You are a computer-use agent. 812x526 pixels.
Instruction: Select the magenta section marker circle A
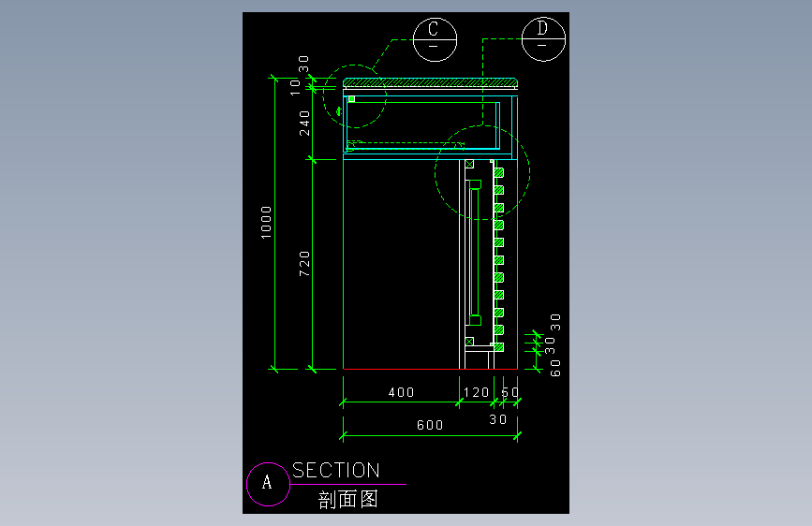tap(268, 484)
